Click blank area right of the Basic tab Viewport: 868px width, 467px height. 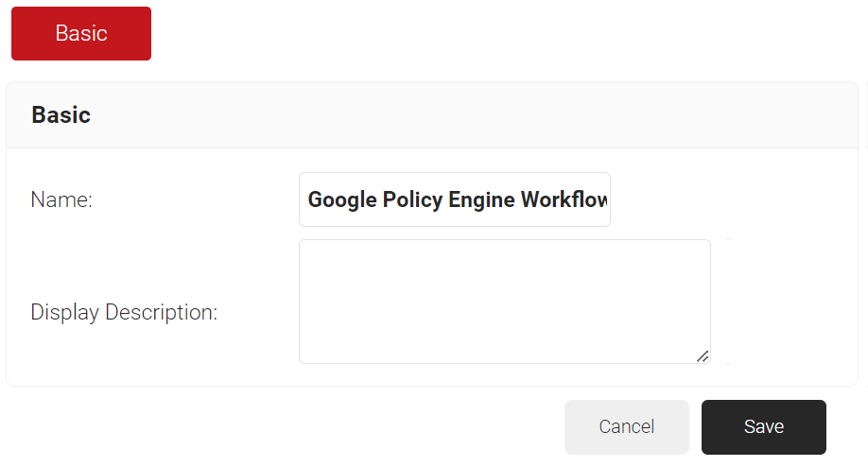pyautogui.click(x=473, y=34)
